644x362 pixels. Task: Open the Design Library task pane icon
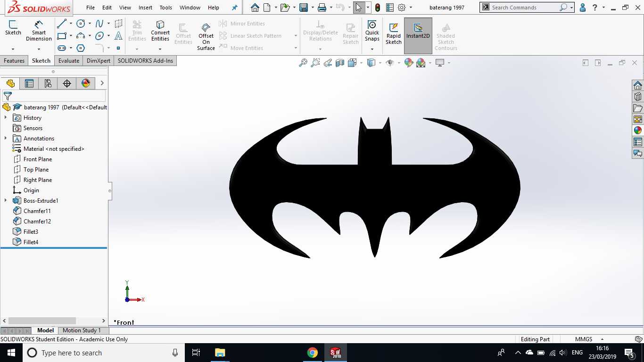638,97
